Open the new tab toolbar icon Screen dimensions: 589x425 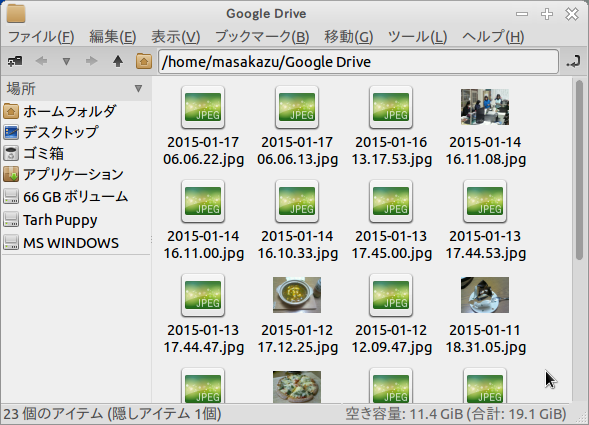15,61
